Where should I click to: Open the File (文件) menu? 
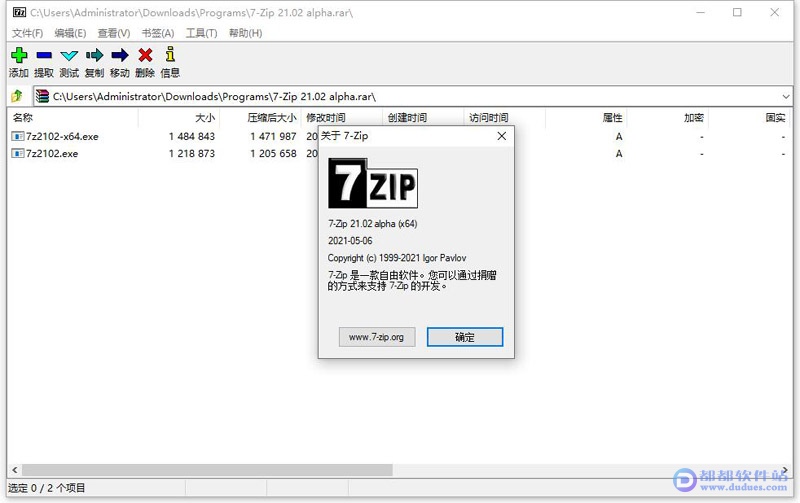(x=28, y=33)
